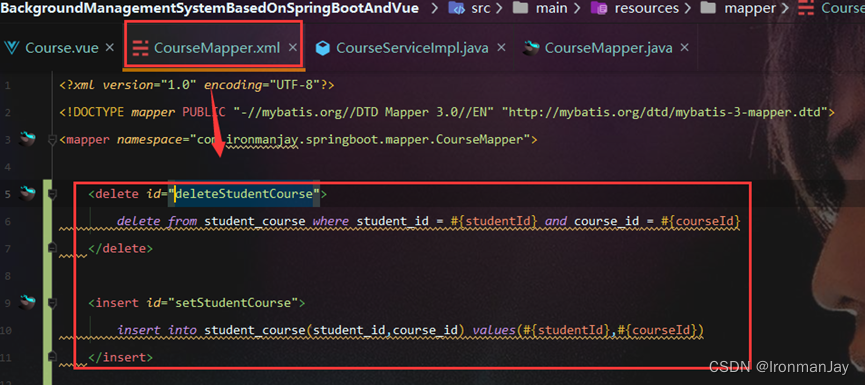Click the closing </insert> tag
865x385 pixels.
tap(120, 357)
